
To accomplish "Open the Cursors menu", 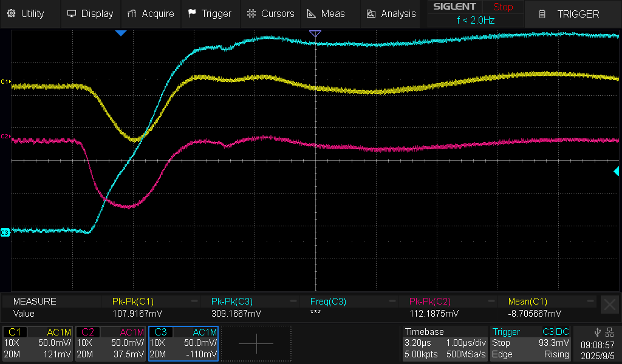I will 271,13.
